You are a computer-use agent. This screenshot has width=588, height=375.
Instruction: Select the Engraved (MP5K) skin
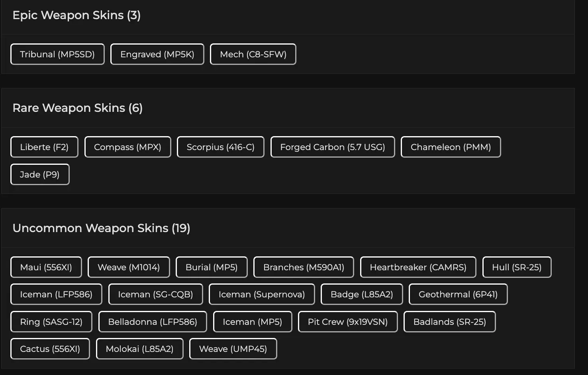click(x=157, y=54)
